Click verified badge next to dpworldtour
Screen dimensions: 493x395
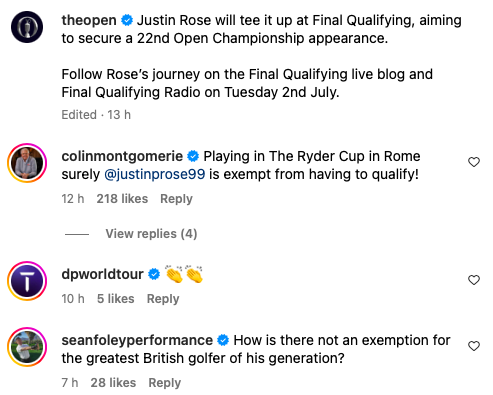click(154, 274)
